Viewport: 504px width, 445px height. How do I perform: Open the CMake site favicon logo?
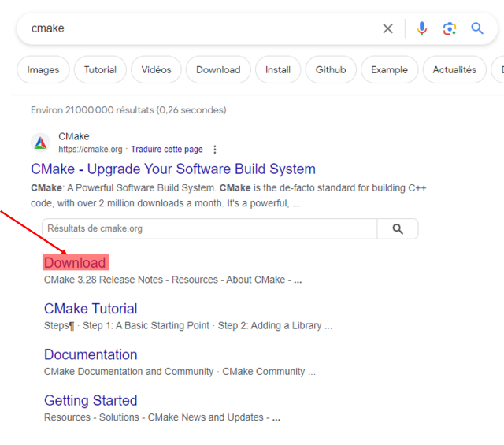pyautogui.click(x=40, y=143)
